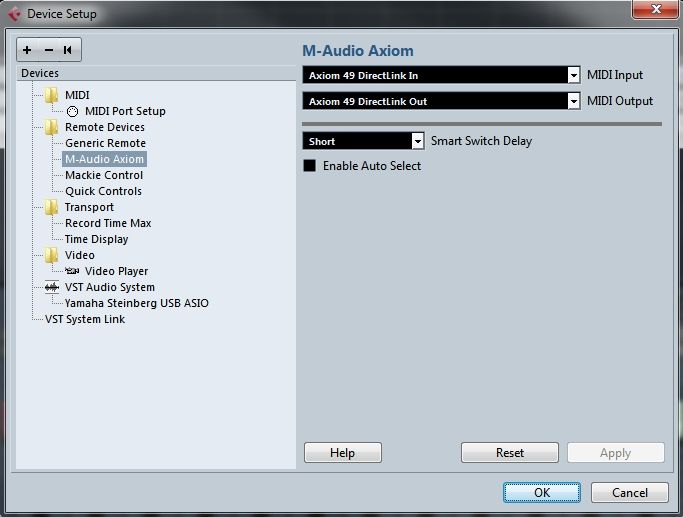This screenshot has width=683, height=517.
Task: Select Quick Controls entry
Action: (x=104, y=191)
